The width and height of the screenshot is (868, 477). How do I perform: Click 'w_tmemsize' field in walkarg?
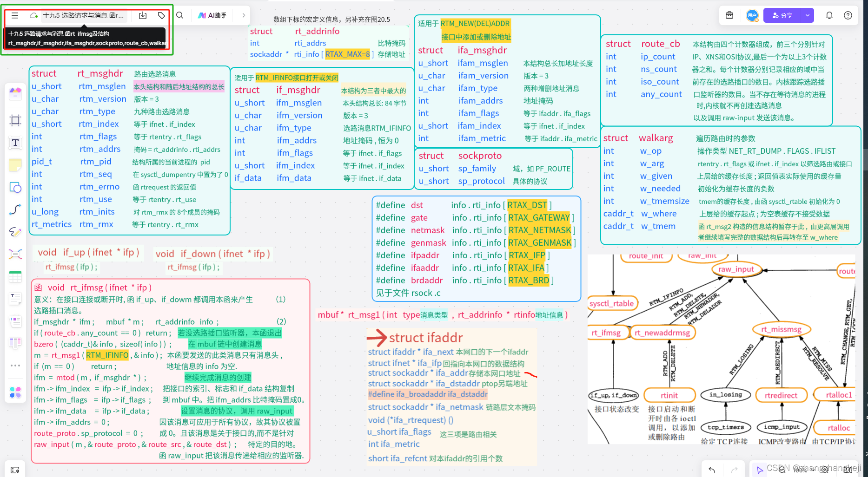click(664, 201)
